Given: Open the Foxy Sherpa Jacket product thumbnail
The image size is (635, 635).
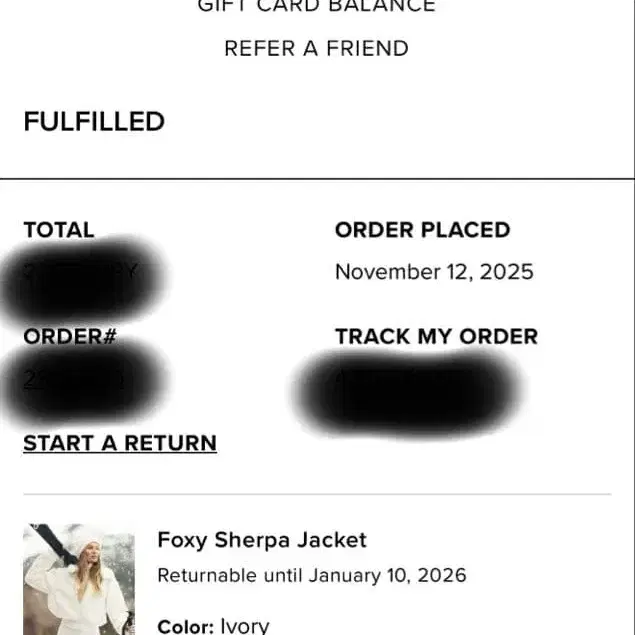Looking at the screenshot, I should tap(79, 579).
